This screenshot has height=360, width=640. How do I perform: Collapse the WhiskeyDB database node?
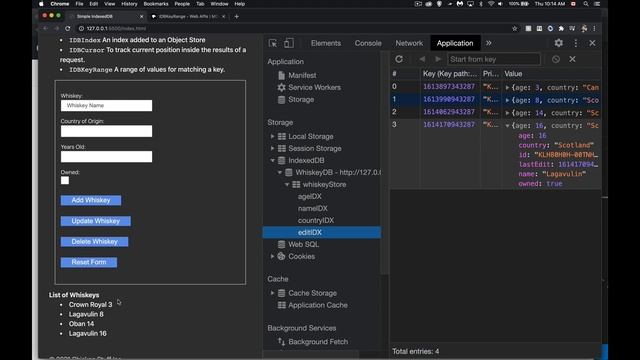[280, 172]
